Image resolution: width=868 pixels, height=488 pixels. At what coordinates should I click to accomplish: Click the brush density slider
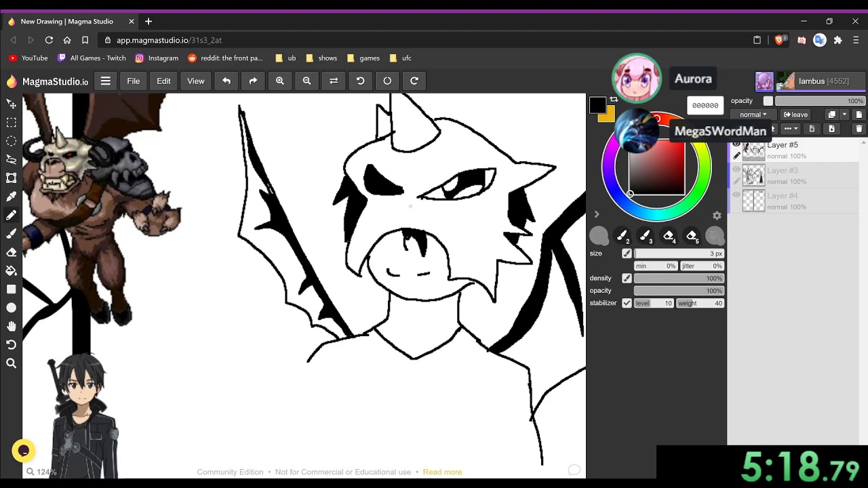[679, 278]
